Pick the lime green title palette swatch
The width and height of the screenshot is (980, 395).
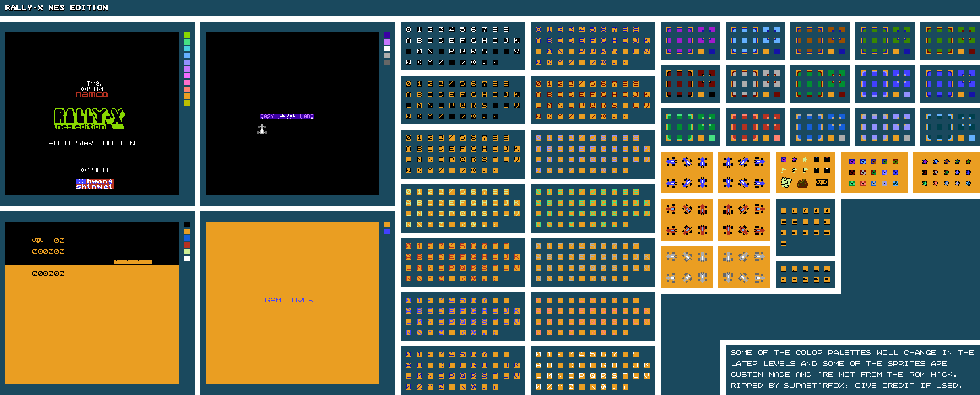(187, 35)
